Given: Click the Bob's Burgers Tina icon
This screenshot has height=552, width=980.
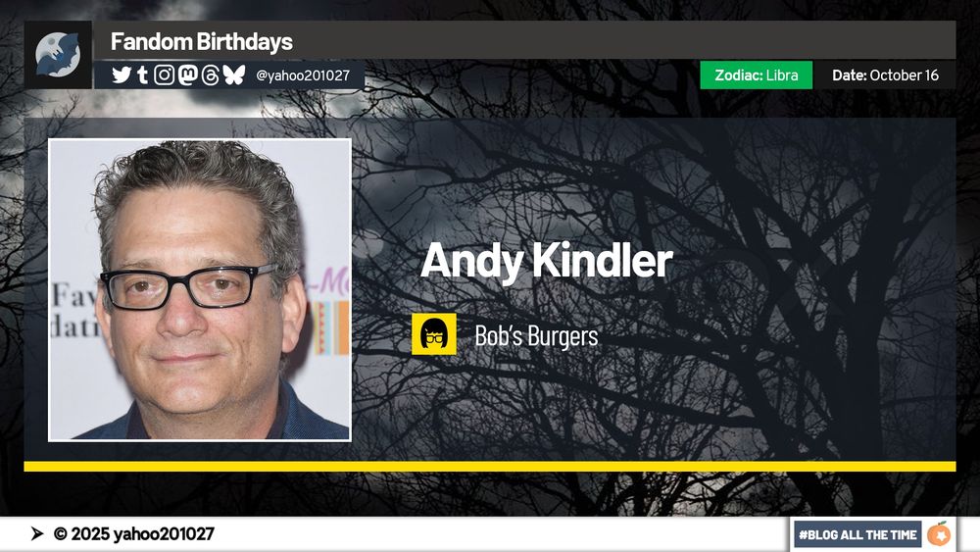Looking at the screenshot, I should tap(434, 334).
